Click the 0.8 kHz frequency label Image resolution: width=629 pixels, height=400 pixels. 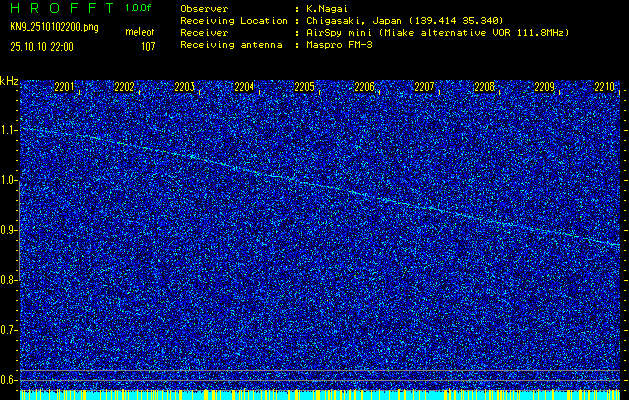9,279
